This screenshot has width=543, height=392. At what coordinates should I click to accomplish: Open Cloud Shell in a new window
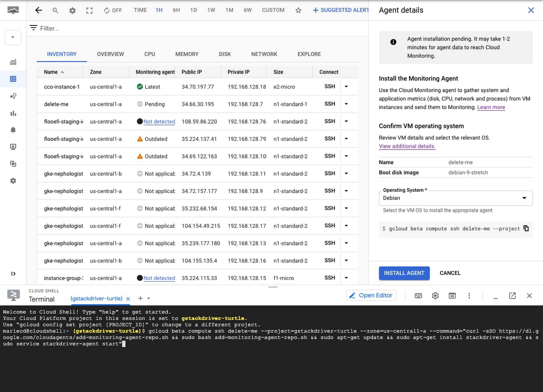[513, 295]
